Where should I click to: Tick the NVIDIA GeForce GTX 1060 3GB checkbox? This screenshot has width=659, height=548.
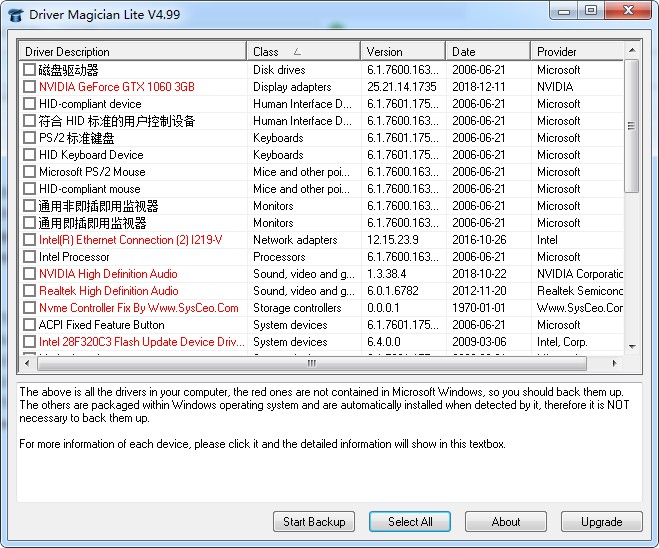(29, 87)
